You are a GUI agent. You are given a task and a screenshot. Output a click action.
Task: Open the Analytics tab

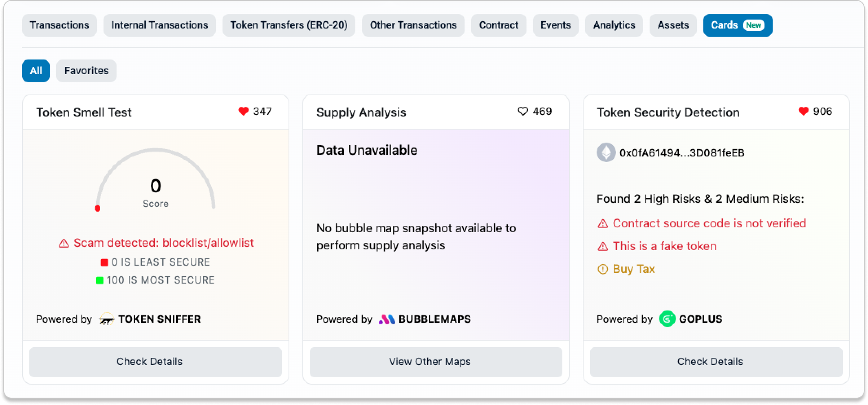(614, 25)
